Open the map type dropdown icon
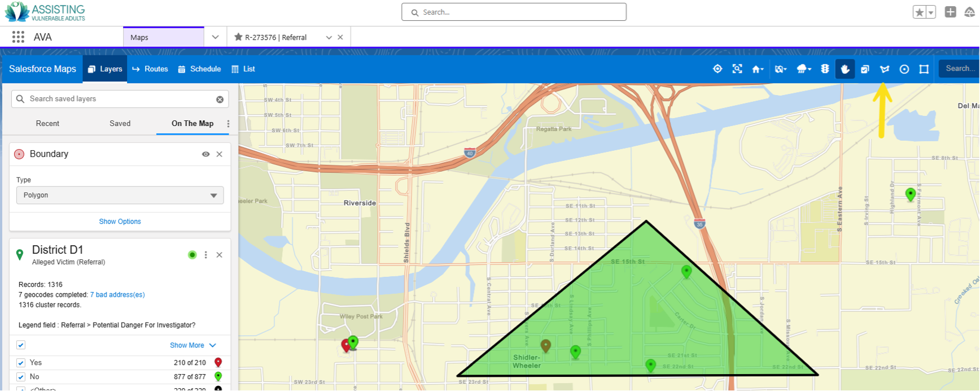This screenshot has height=391, width=980. pyautogui.click(x=781, y=69)
